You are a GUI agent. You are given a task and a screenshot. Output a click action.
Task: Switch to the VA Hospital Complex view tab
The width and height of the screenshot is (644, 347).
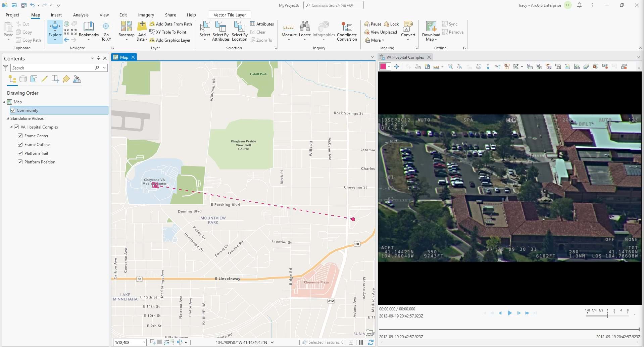(405, 57)
